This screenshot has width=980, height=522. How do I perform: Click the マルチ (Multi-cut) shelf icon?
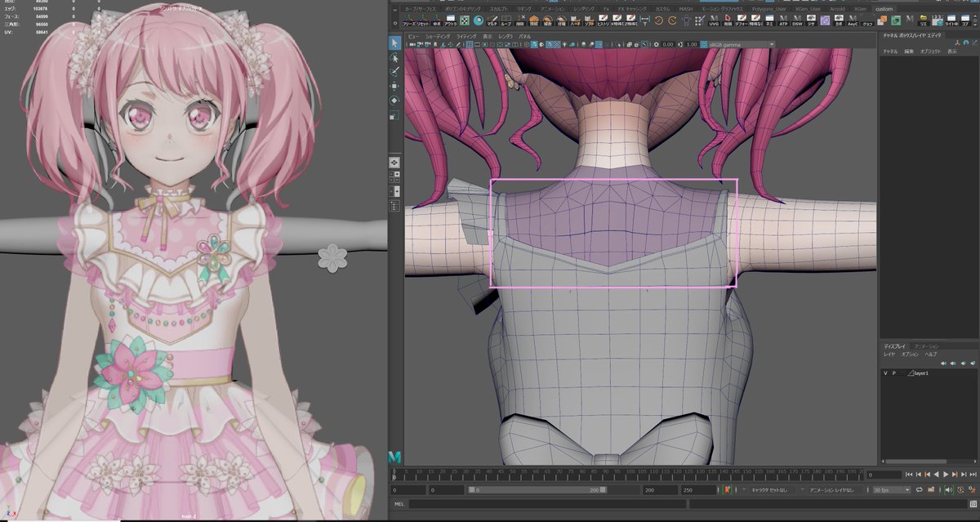(x=492, y=20)
